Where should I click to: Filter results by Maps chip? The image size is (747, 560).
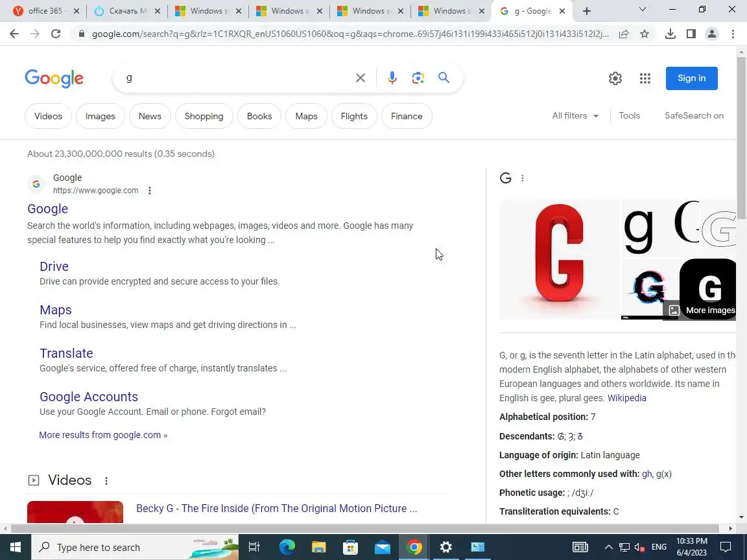[x=306, y=116]
